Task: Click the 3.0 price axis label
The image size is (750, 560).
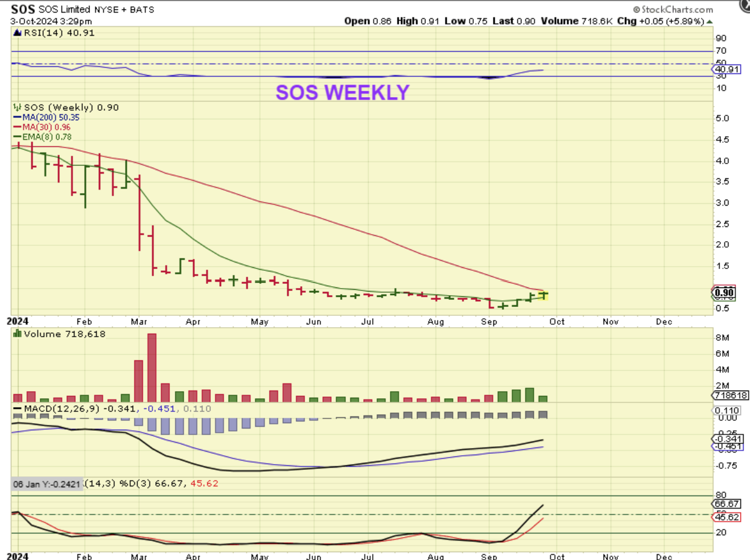Action: [723, 203]
